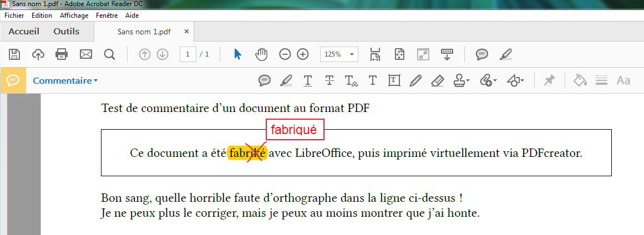The image size is (644, 235).
Task: Switch to the Accueil tab
Action: 24,32
